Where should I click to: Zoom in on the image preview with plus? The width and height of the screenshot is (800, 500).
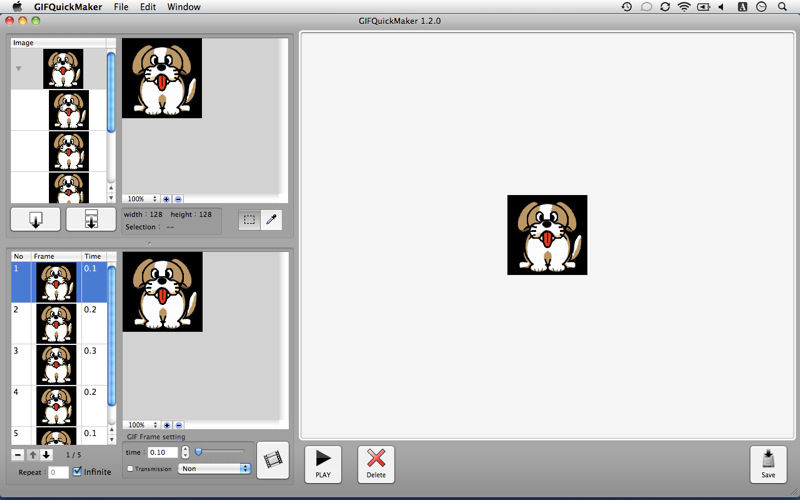tap(166, 199)
